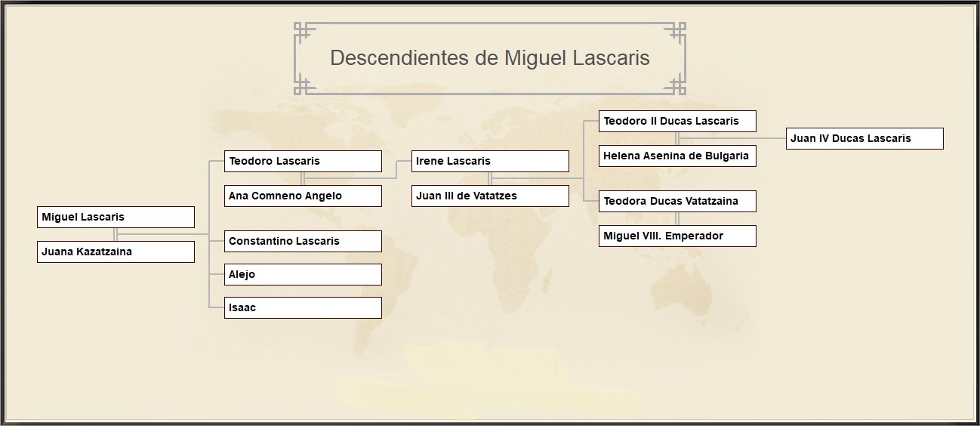
Task: Pick the Constantino Lascaris node
Action: pyautogui.click(x=303, y=241)
